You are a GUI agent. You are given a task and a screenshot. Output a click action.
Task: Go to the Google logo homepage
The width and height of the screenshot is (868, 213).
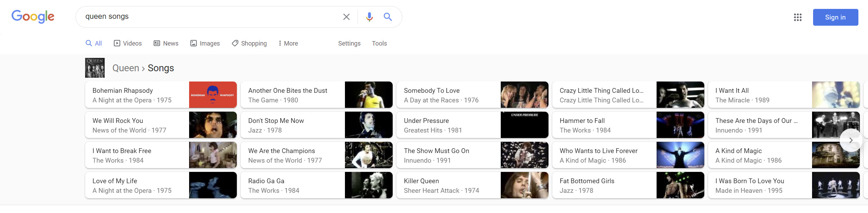33,16
